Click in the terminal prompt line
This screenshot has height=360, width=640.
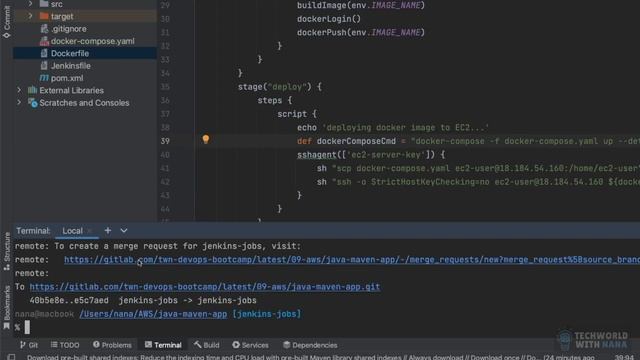tap(27, 327)
